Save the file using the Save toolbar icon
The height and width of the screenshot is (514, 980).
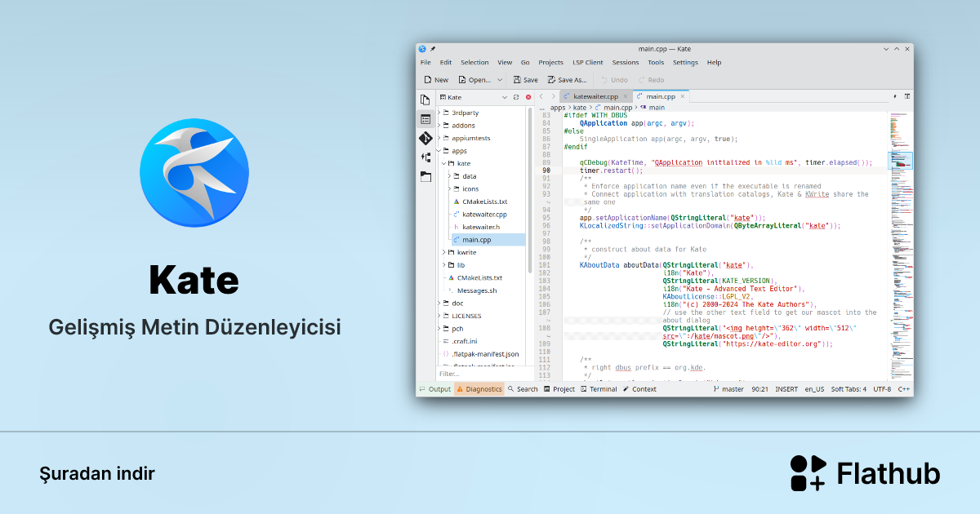coord(525,79)
